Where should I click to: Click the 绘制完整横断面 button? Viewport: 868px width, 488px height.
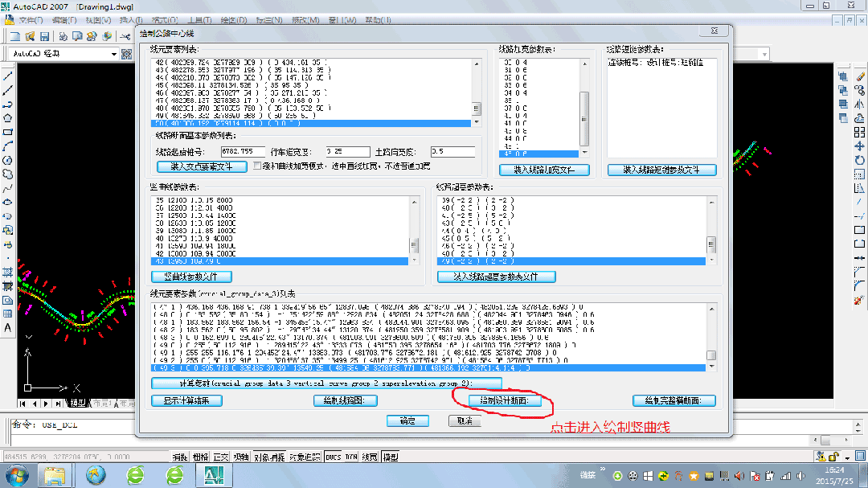674,400
